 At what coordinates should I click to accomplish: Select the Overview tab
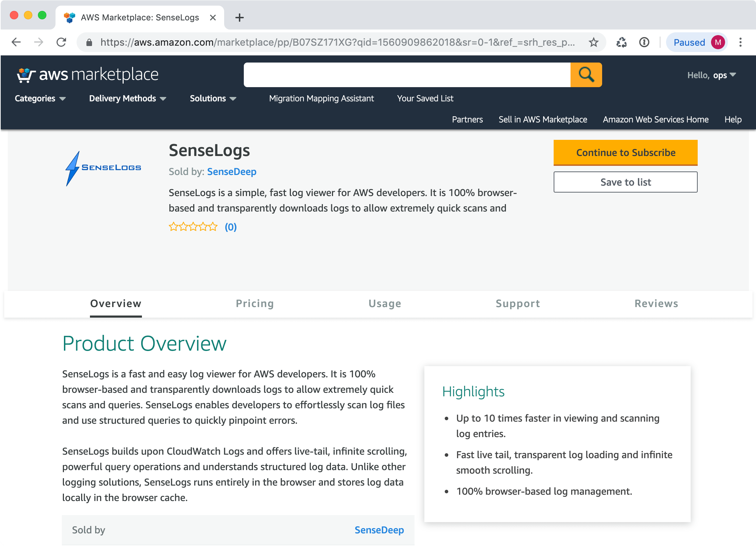coord(116,304)
